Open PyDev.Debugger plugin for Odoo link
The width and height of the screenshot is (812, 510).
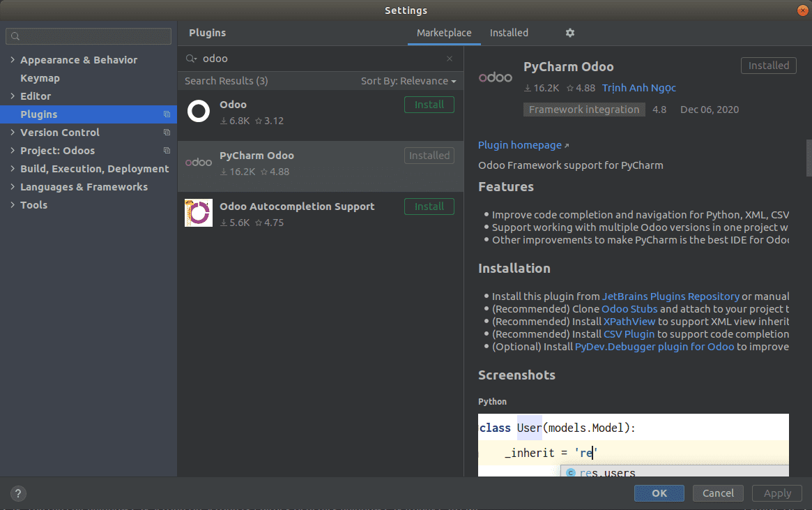tap(654, 346)
